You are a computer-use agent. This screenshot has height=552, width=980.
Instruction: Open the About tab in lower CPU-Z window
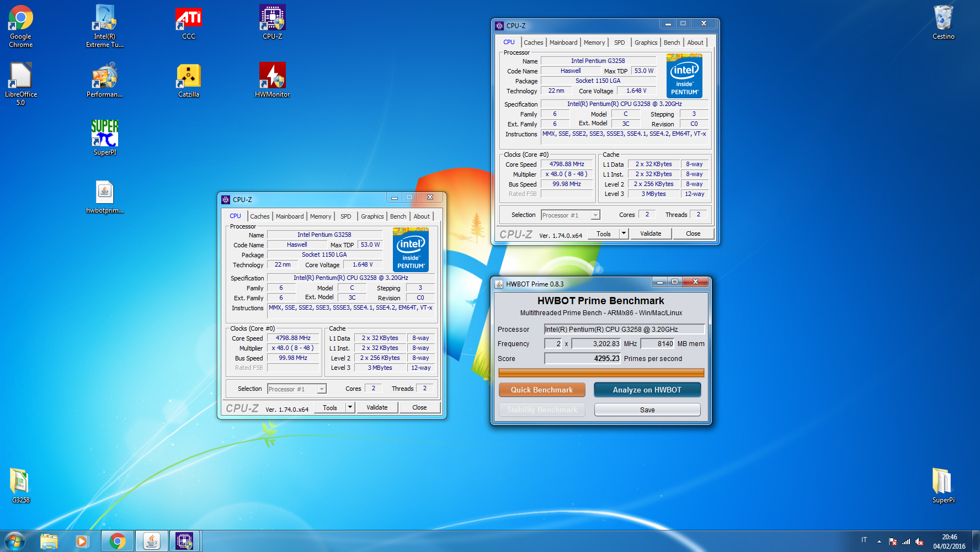422,216
